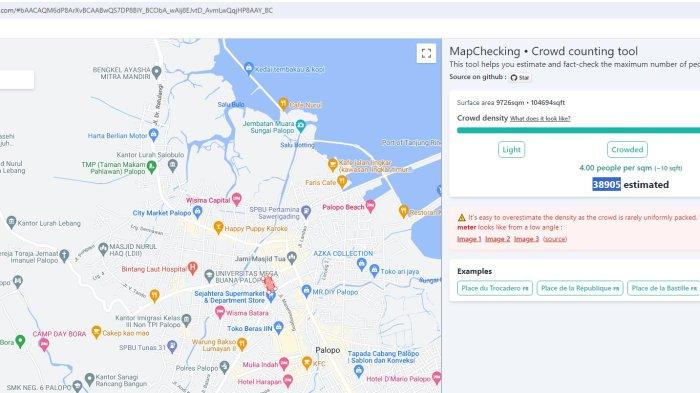Click the Salu Bulo water label
Viewport: 700px width, 393px height.
click(x=231, y=105)
